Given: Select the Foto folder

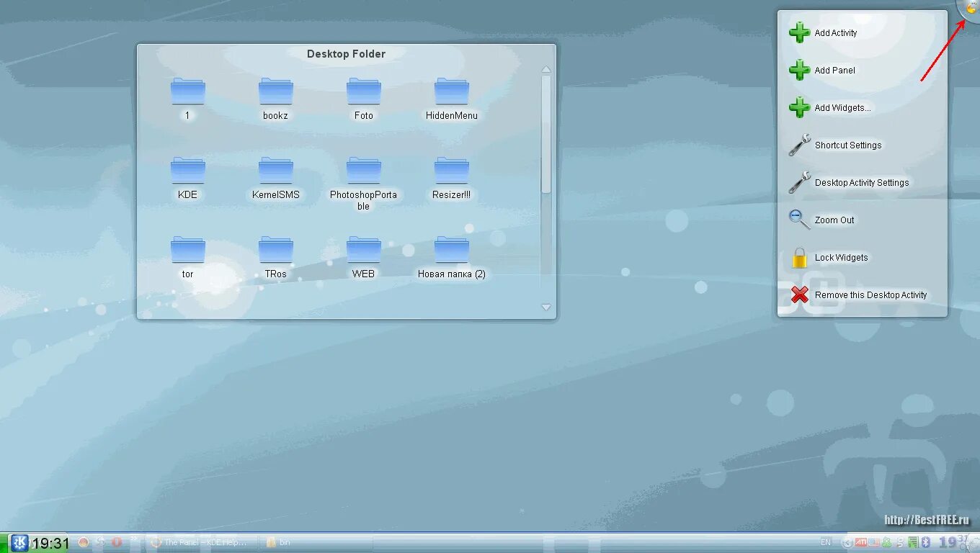Looking at the screenshot, I should (x=363, y=99).
